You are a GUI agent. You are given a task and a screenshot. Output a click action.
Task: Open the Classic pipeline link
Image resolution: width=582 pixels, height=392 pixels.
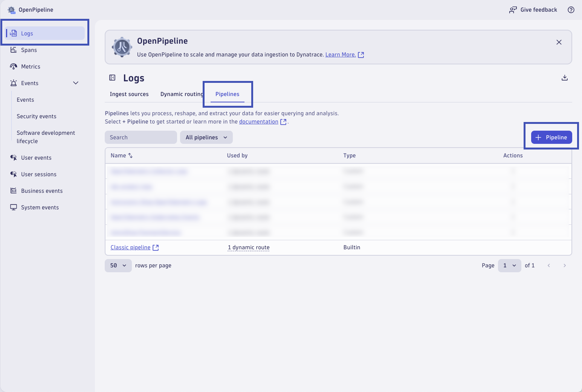pos(131,247)
